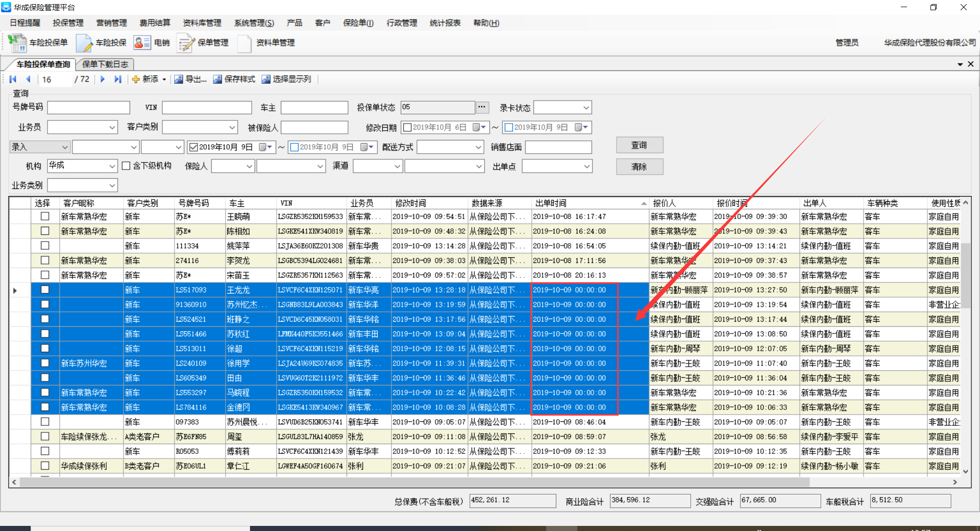This screenshot has width=980, height=531.
Task: Click the 资料单管理 toolbar icon
Action: coord(244,43)
